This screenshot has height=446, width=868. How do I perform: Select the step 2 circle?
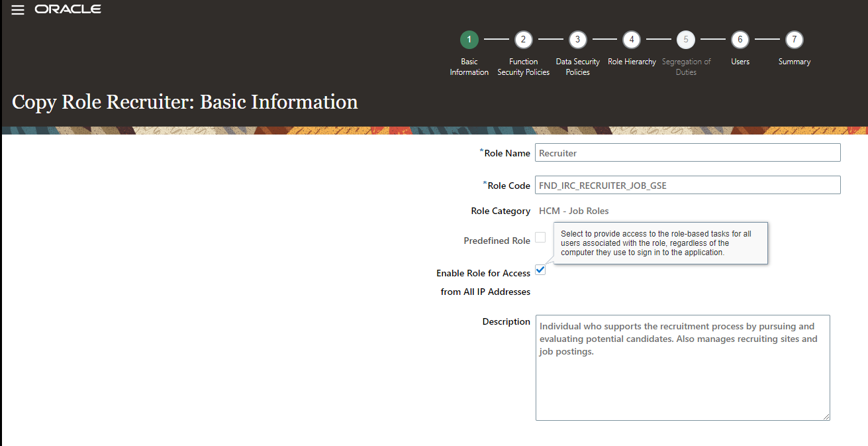(x=523, y=40)
